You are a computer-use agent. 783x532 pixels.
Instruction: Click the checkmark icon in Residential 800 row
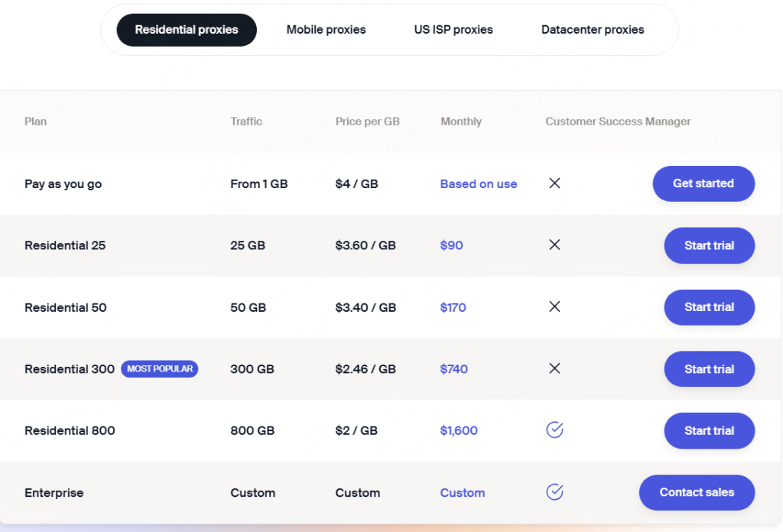[x=554, y=430]
